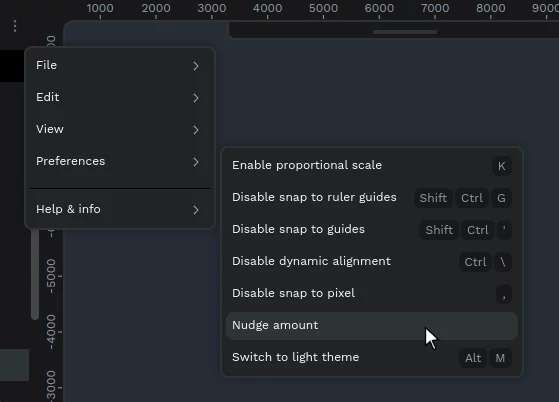Image resolution: width=559 pixels, height=402 pixels.
Task: Click the vertical scrollbar in left panel
Action: (35, 275)
